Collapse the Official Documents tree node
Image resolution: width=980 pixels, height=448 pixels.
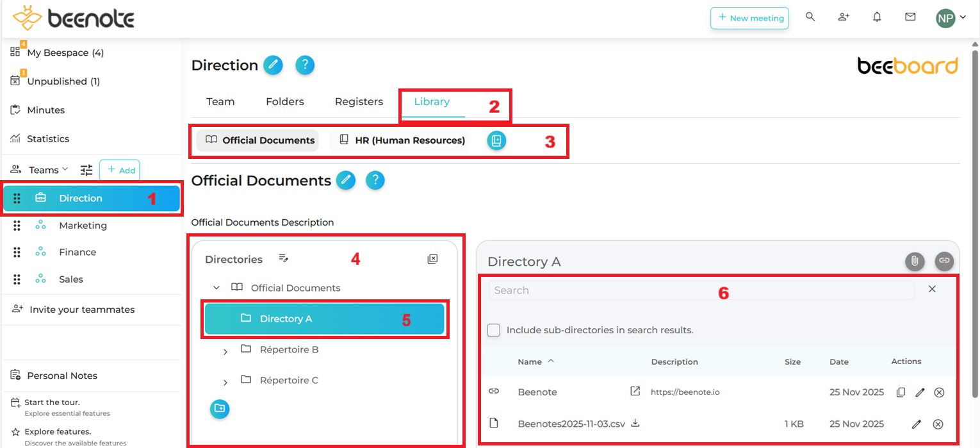(x=216, y=288)
